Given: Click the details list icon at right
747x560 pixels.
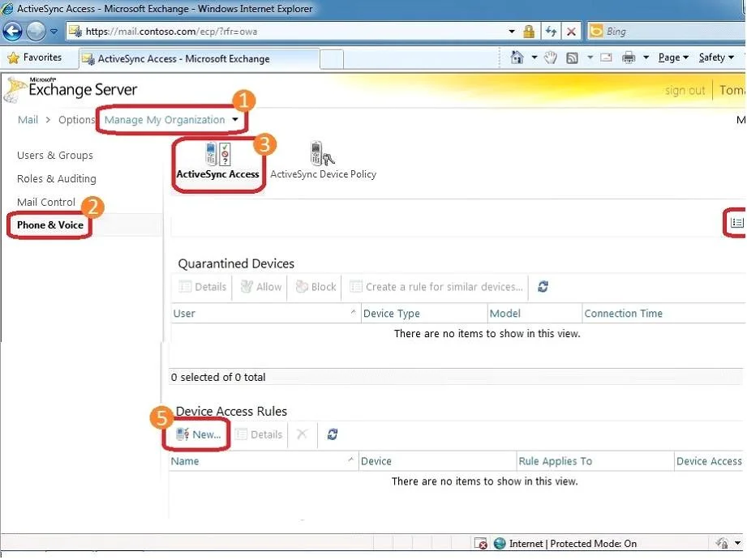Looking at the screenshot, I should (737, 222).
